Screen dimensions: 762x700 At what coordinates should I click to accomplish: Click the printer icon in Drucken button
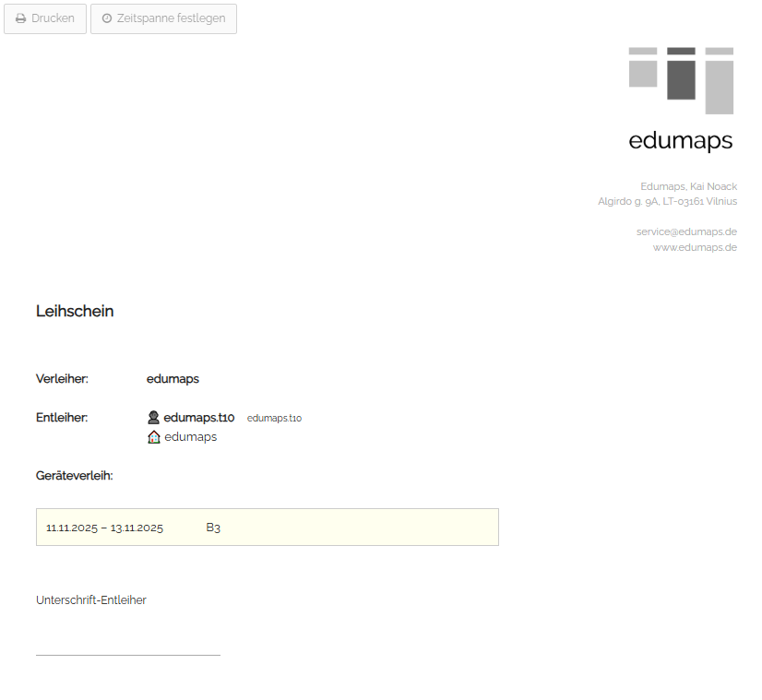point(20,18)
